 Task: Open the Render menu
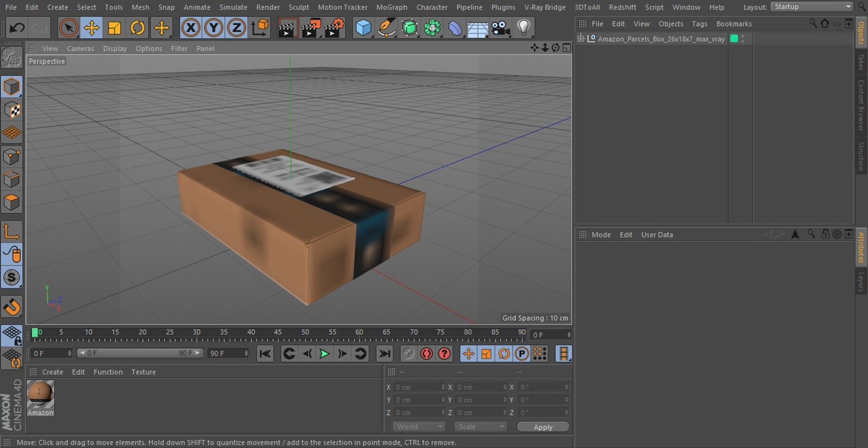(268, 7)
